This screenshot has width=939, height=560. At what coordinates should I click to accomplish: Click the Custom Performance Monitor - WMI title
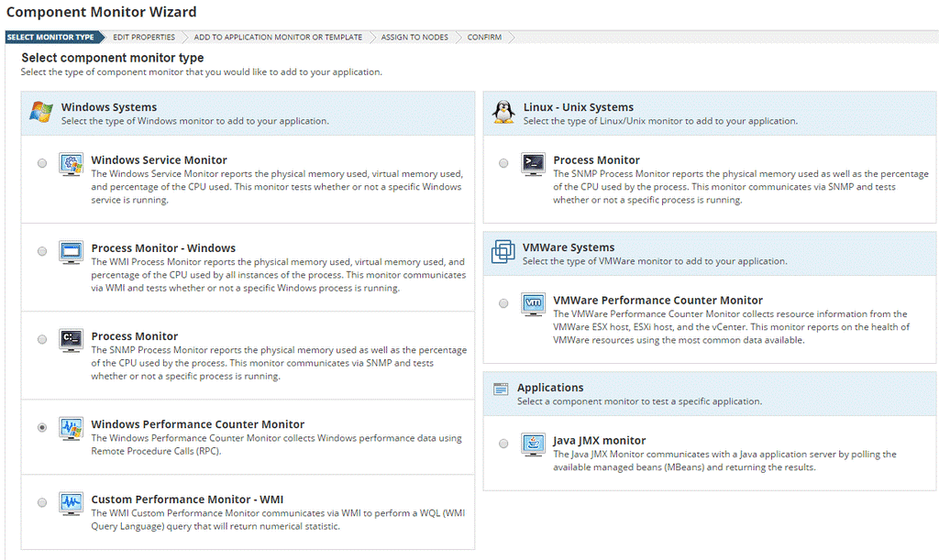point(187,499)
